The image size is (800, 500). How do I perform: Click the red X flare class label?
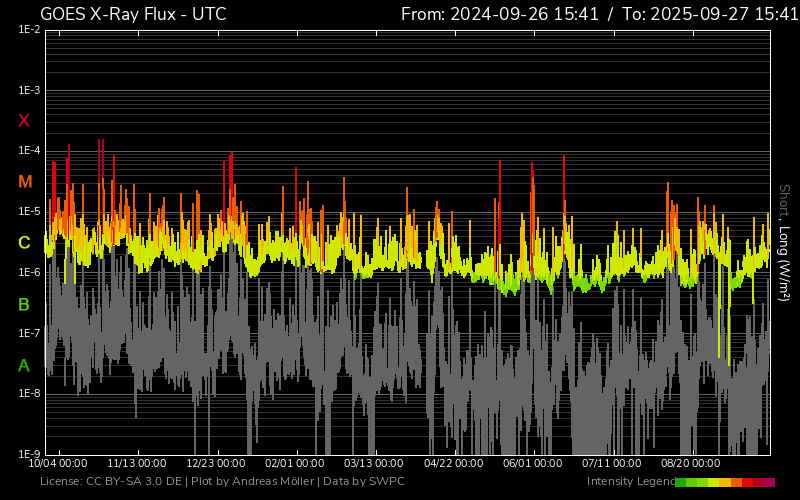(24, 121)
